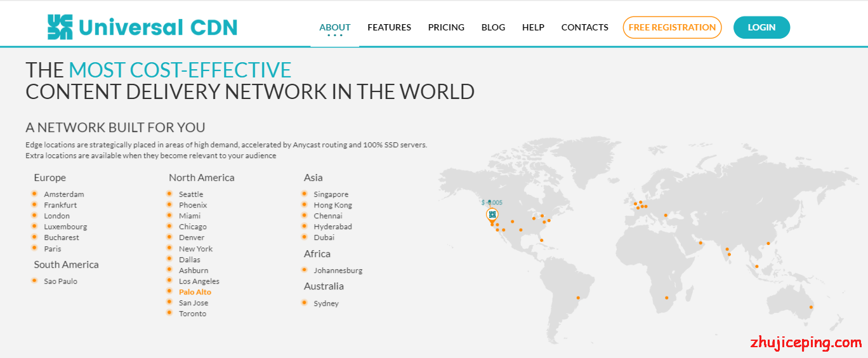Click the Miami marker on Florida

541,240
